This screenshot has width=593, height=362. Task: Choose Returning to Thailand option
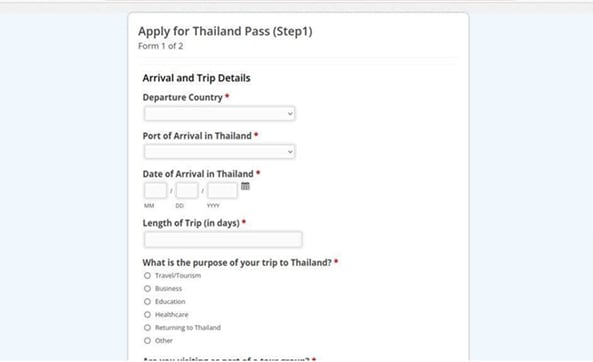147,328
